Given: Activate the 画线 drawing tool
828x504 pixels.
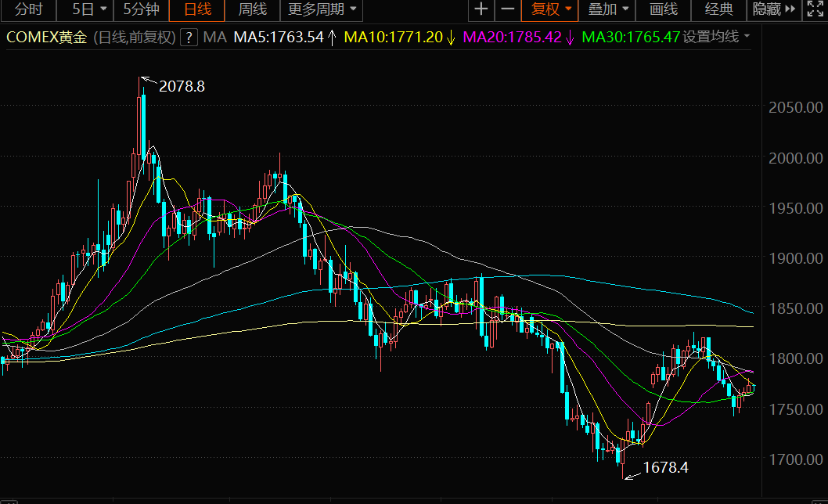Looking at the screenshot, I should 663,9.
